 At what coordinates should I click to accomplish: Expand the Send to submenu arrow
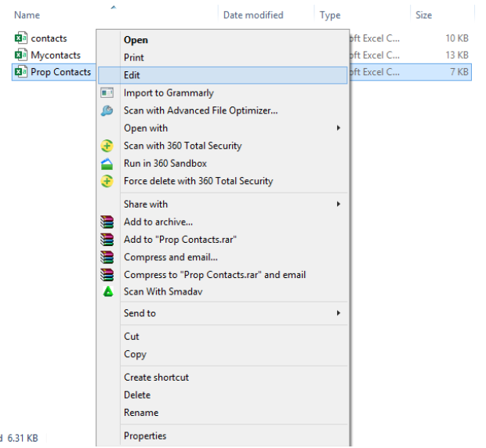339,313
